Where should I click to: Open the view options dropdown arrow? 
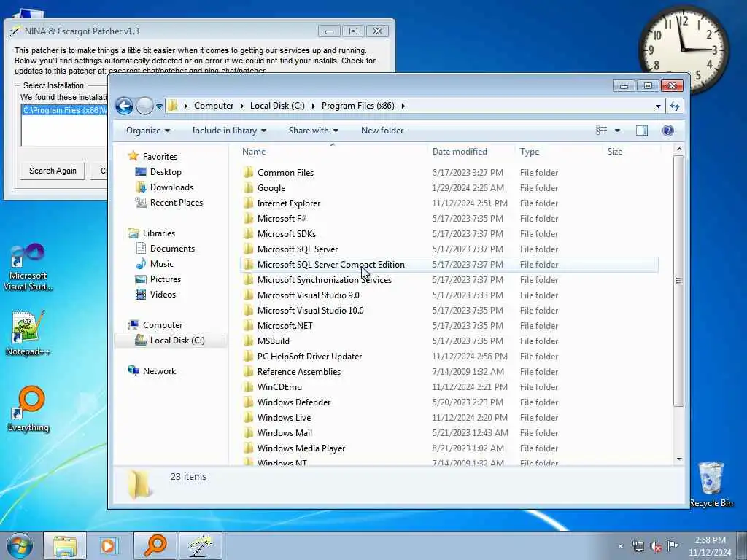tap(617, 131)
